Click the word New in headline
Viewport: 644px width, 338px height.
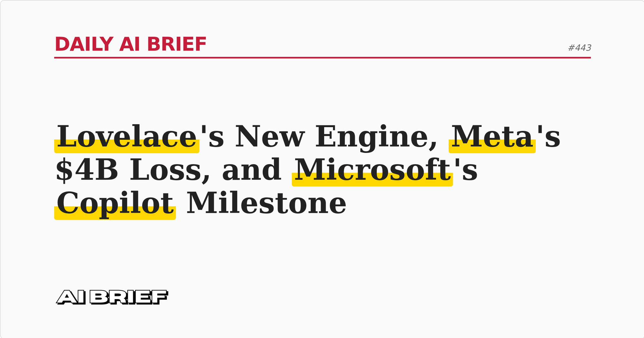270,137
